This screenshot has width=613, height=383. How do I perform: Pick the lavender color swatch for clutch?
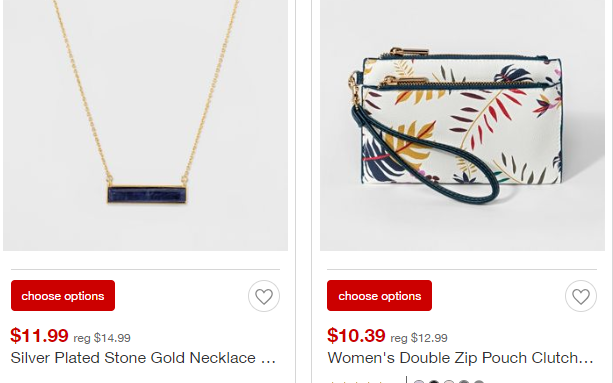pos(419,381)
